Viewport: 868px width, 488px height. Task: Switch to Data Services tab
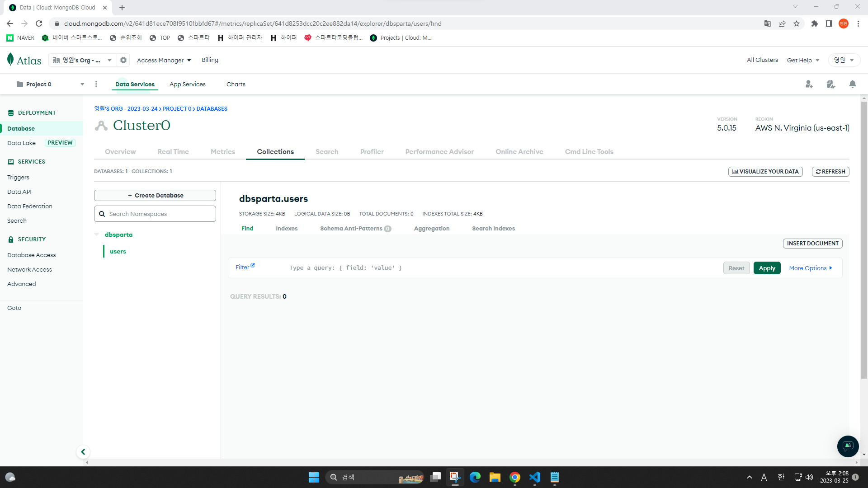(x=135, y=84)
